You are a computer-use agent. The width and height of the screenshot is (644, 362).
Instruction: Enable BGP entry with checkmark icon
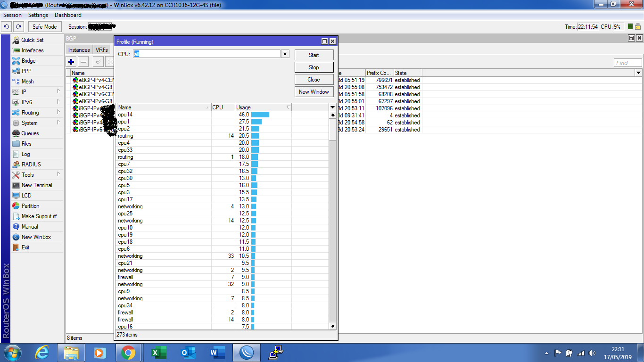pyautogui.click(x=99, y=62)
